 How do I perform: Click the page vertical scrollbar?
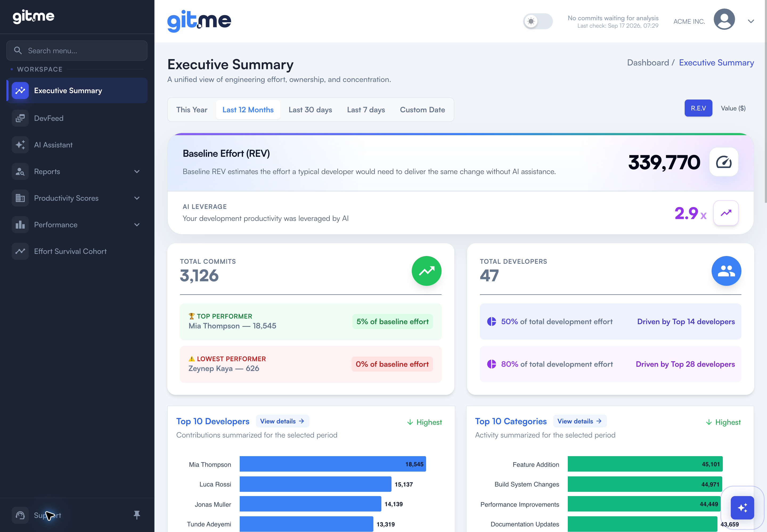pyautogui.click(x=766, y=102)
